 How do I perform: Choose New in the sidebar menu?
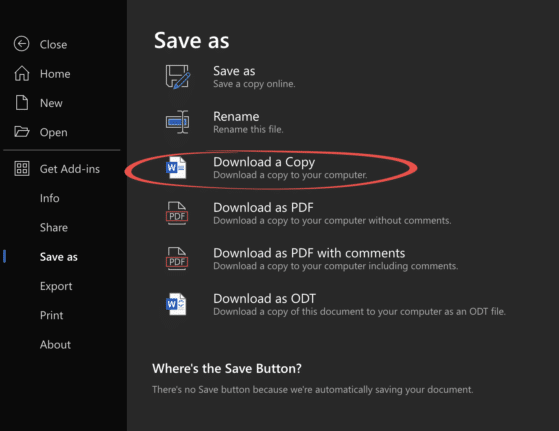point(51,103)
